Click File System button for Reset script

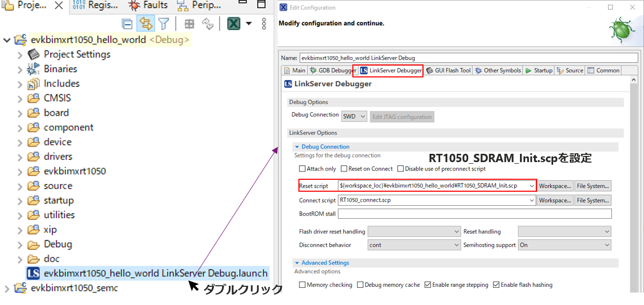pos(593,185)
